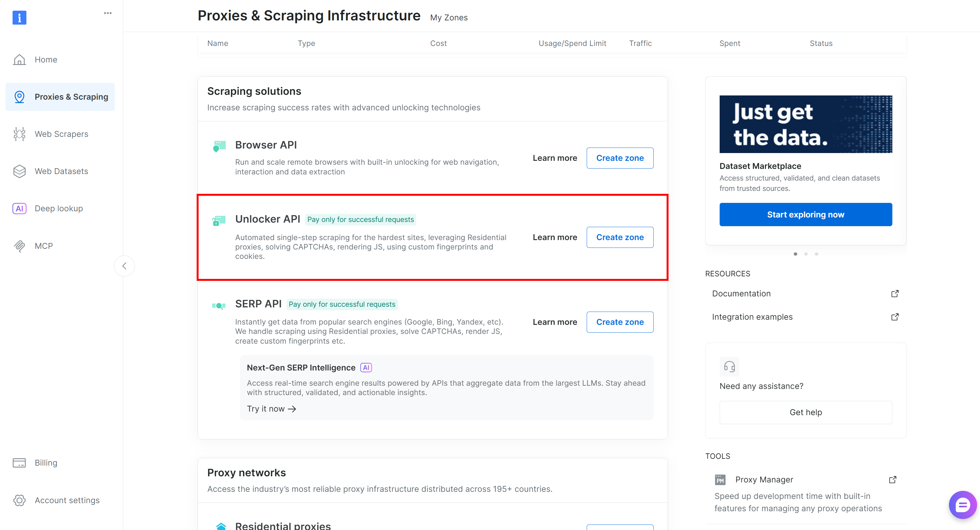Click the MCP sidebar icon
This screenshot has height=530, width=980.
coord(19,246)
